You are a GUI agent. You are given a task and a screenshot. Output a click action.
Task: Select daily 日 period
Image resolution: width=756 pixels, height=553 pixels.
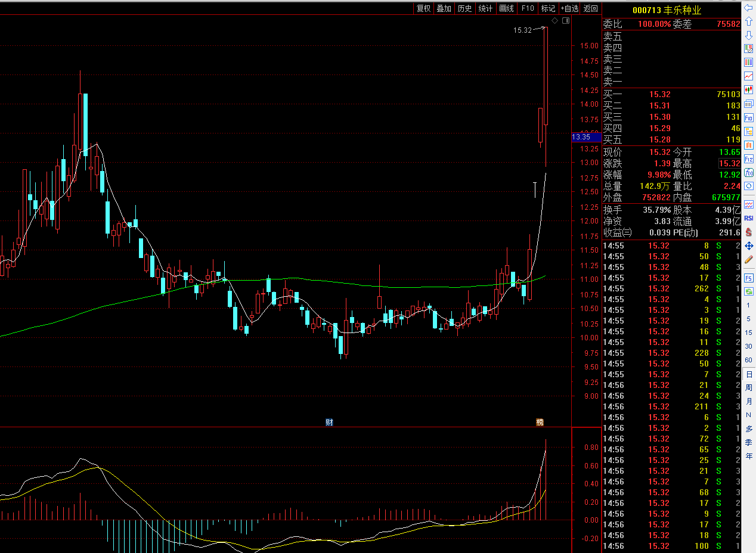pyautogui.click(x=748, y=374)
